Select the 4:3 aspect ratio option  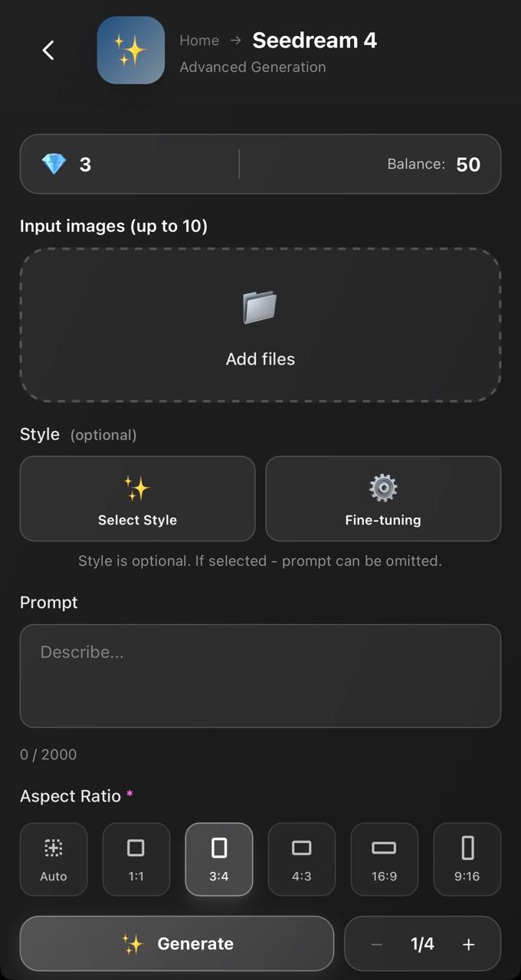click(301, 859)
